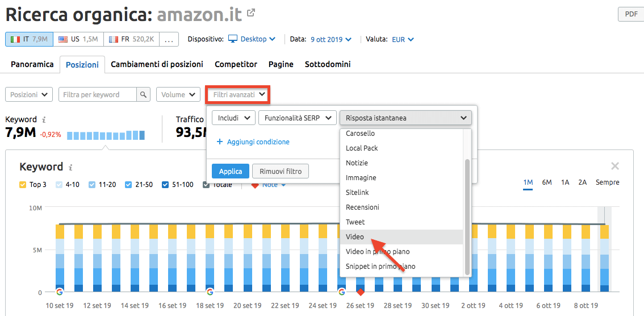Set chart range to 2A

(583, 182)
